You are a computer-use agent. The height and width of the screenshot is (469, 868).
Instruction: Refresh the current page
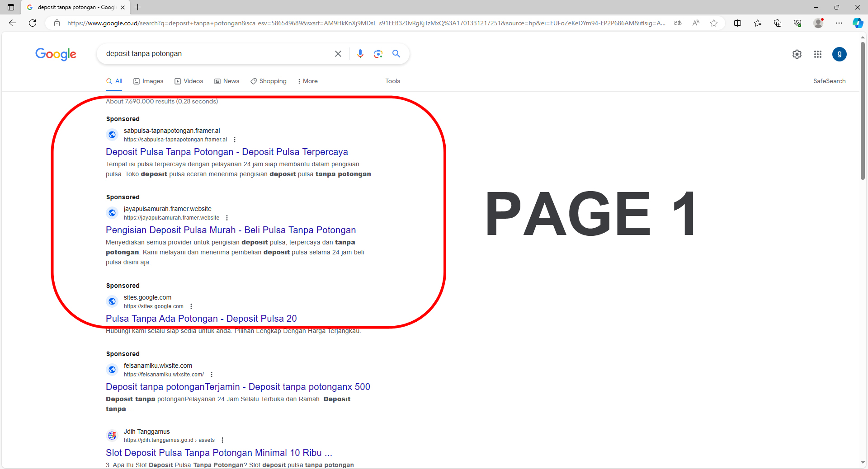(33, 23)
